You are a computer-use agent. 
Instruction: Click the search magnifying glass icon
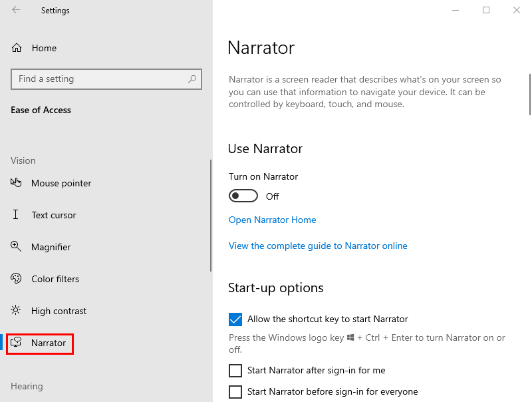pos(192,79)
